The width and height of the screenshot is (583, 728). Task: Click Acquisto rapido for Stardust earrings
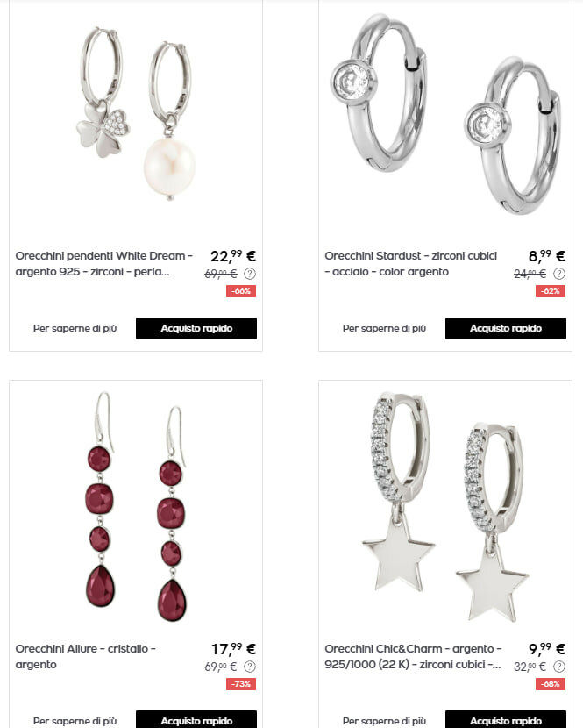506,328
